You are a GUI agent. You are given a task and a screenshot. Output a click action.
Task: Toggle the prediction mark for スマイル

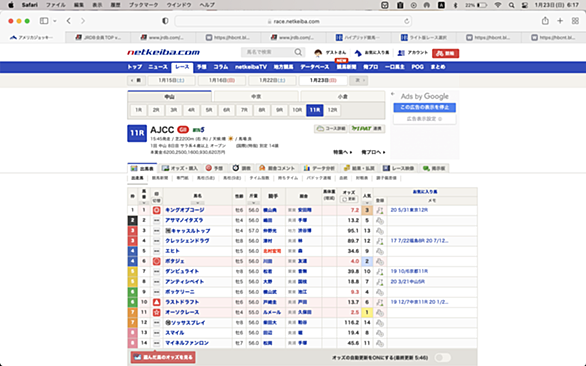156,333
